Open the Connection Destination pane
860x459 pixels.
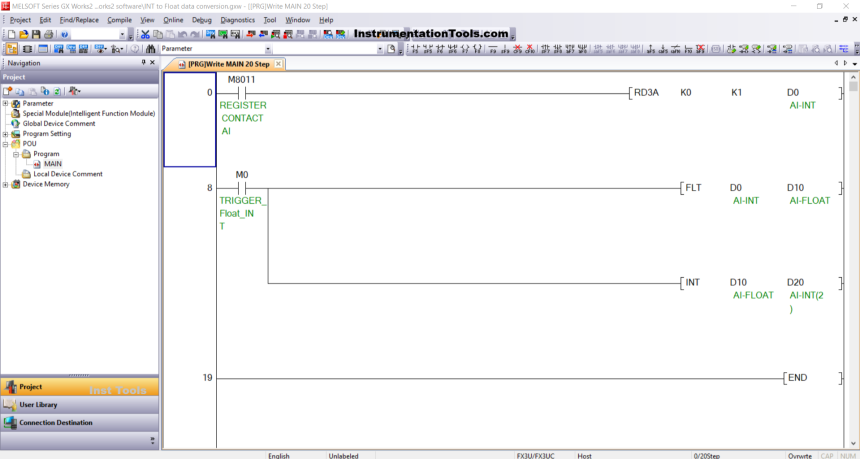tap(55, 423)
